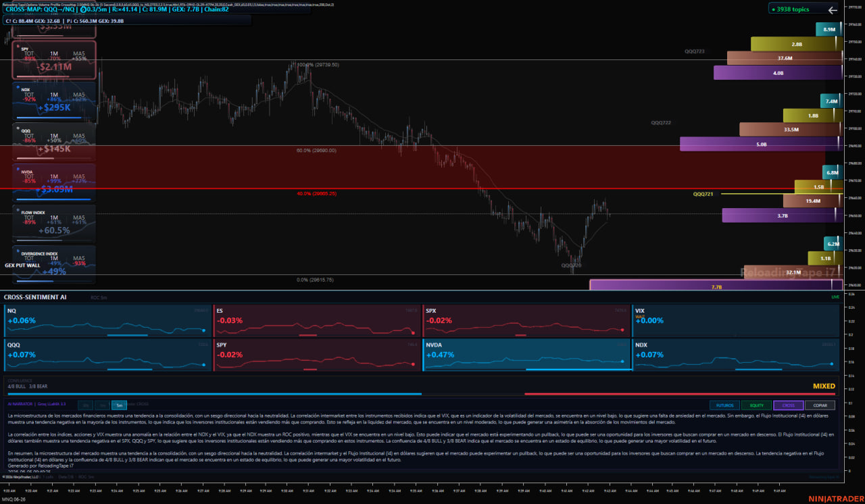Select the NVDA +$3.09M flow card

[x=54, y=183]
